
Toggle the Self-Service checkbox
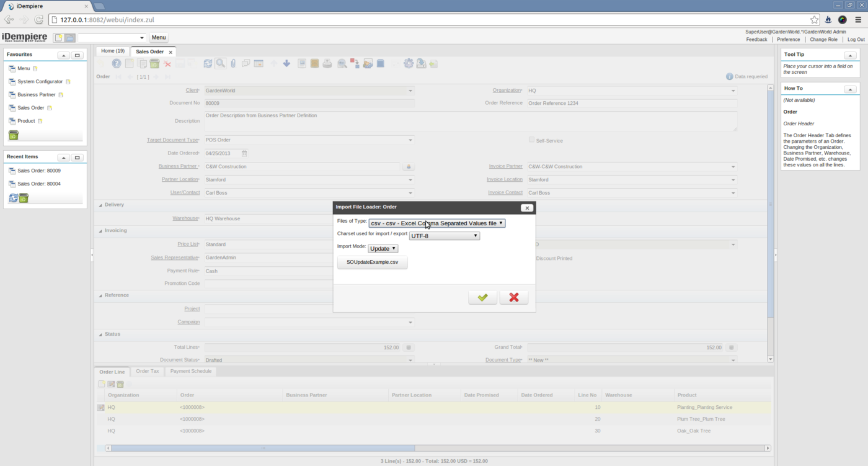pyautogui.click(x=531, y=140)
